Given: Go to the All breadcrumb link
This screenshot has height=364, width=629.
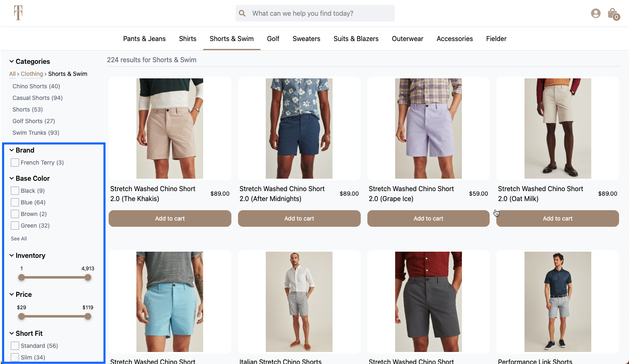Looking at the screenshot, I should [x=12, y=74].
